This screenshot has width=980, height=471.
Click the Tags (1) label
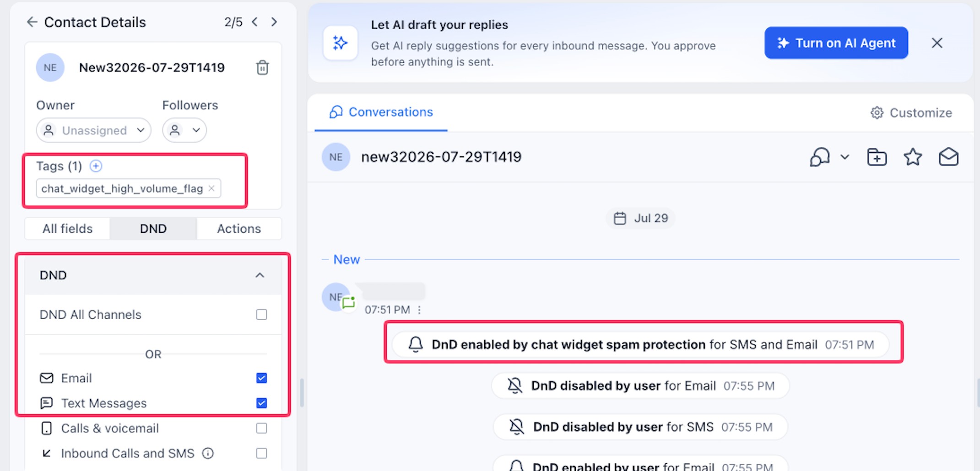point(59,166)
